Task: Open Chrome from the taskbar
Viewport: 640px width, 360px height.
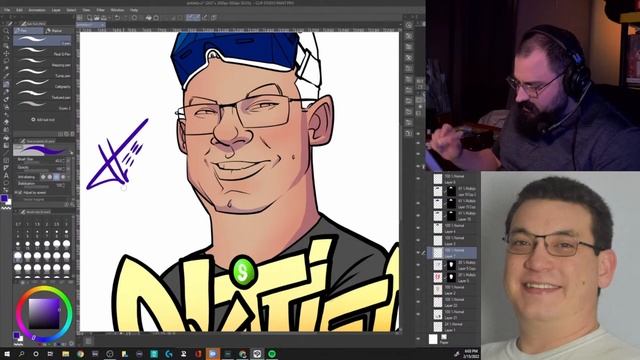Action: pyautogui.click(x=80, y=354)
